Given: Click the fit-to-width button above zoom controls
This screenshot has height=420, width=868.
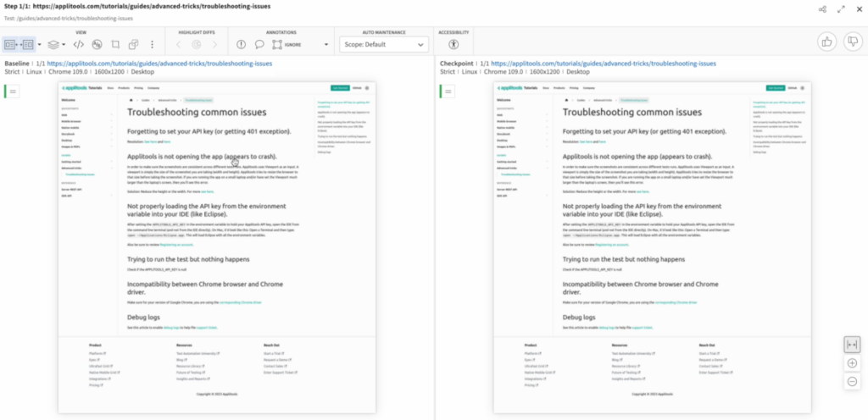Looking at the screenshot, I should pos(852,344).
